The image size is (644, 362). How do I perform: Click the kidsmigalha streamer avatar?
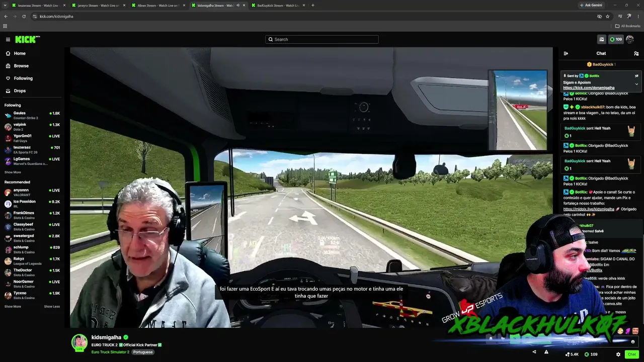[x=79, y=342]
